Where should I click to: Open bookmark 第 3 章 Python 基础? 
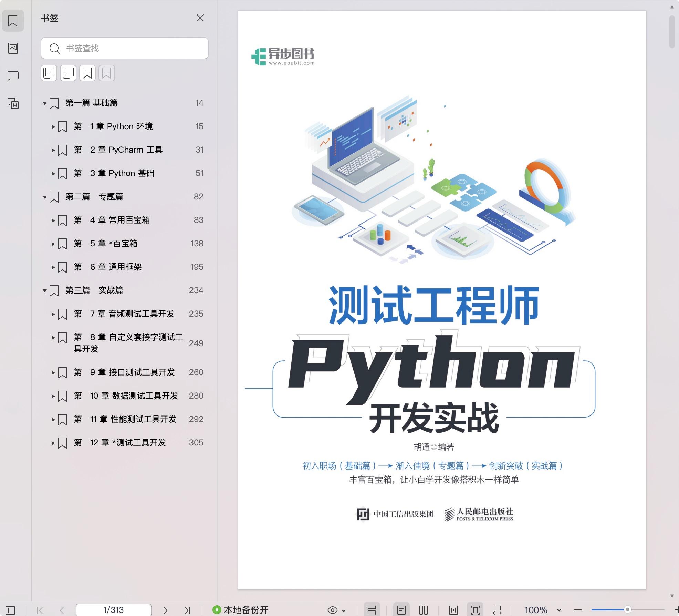click(x=114, y=173)
